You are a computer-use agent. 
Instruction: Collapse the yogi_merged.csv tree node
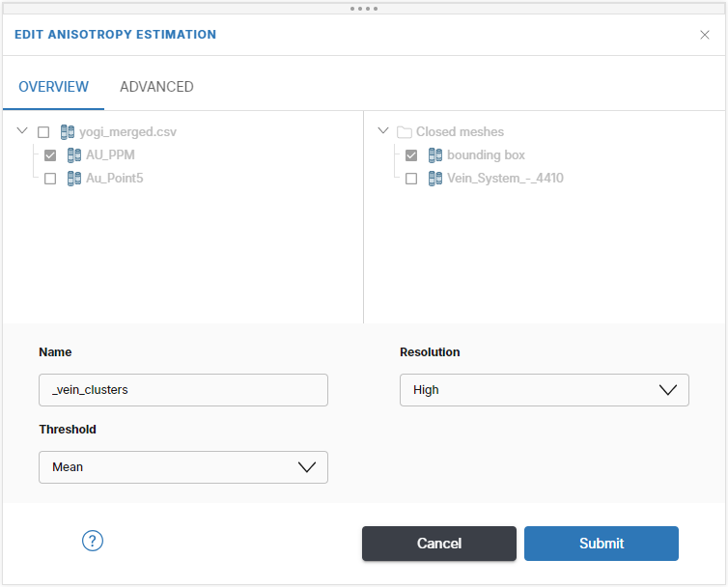point(22,130)
